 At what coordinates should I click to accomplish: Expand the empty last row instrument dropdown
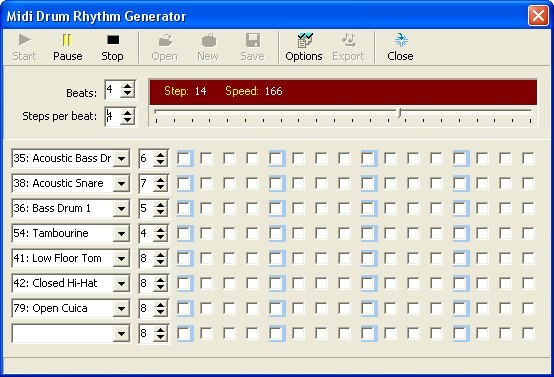pyautogui.click(x=121, y=334)
